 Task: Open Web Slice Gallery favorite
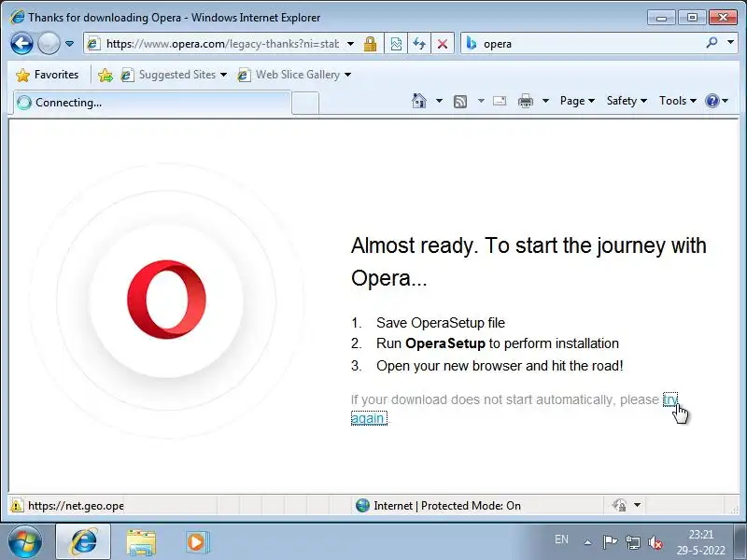click(294, 75)
